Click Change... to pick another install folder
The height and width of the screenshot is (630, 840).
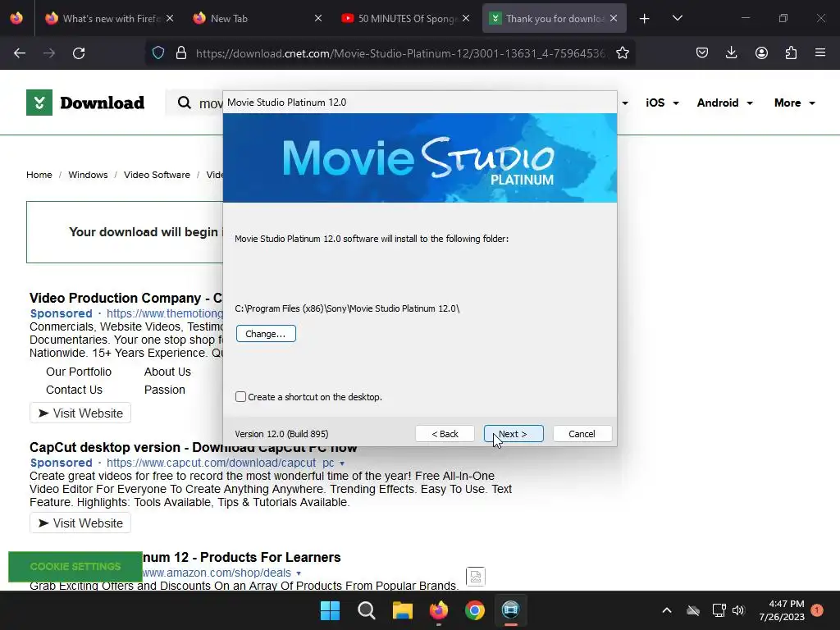[x=266, y=334]
